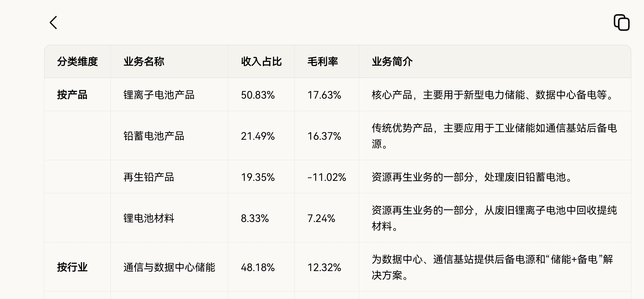Click the 通信与数据中心储能 business name
The image size is (644, 299).
[x=169, y=267]
